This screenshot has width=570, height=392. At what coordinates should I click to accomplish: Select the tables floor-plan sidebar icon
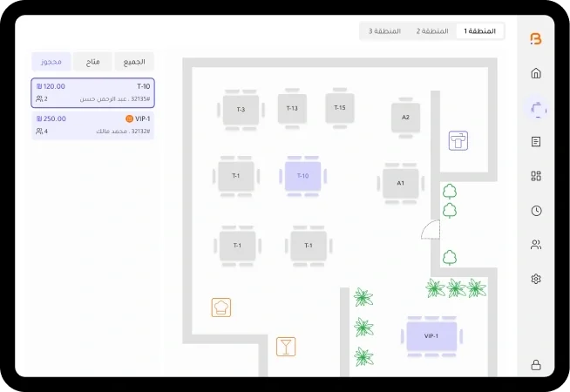[537, 109]
